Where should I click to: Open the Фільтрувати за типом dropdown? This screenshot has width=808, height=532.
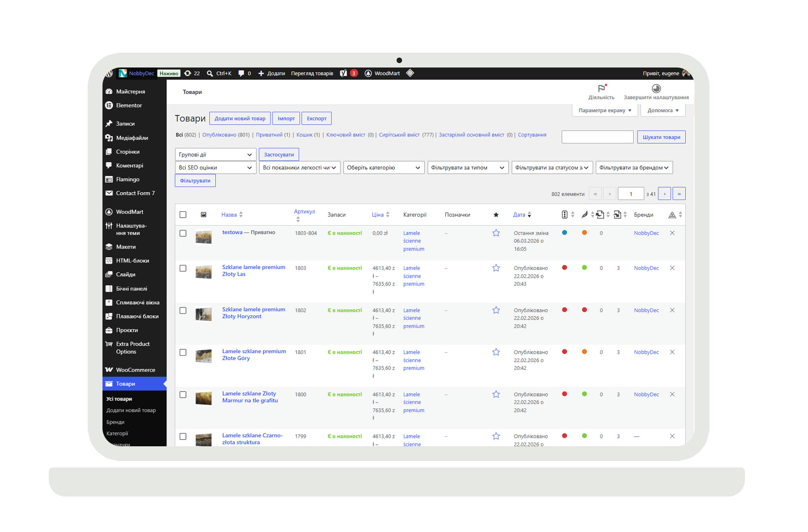(468, 167)
